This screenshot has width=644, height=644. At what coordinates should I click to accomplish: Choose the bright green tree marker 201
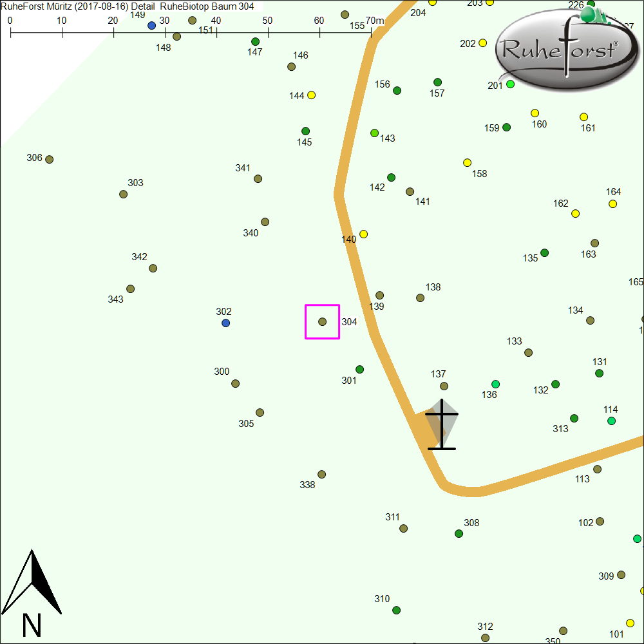[x=510, y=84]
